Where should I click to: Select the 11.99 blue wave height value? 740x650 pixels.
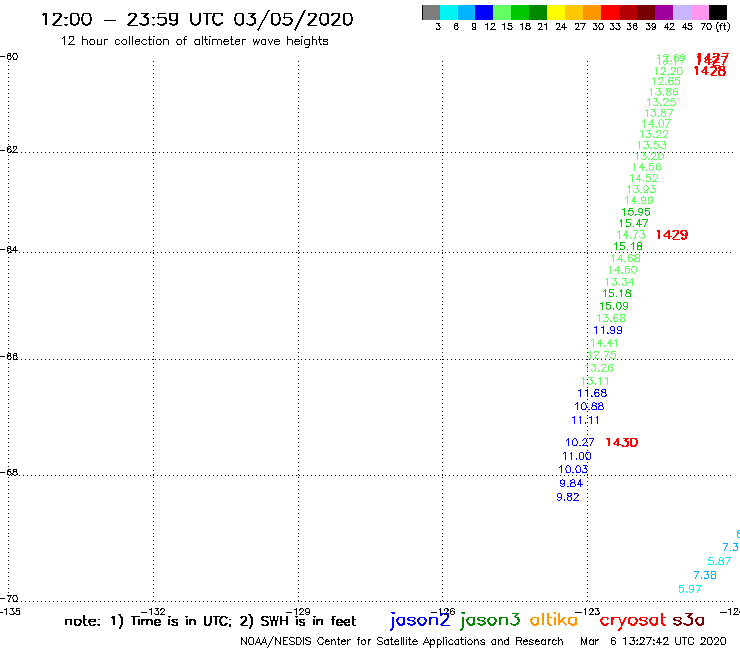pos(608,330)
